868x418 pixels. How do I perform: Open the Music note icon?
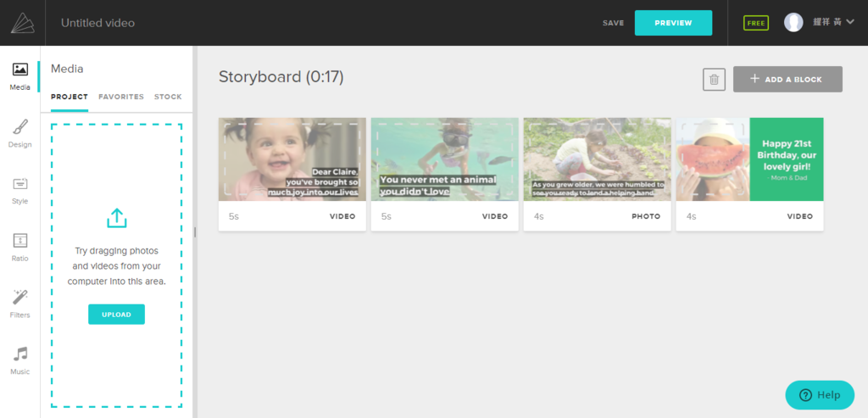(x=20, y=354)
